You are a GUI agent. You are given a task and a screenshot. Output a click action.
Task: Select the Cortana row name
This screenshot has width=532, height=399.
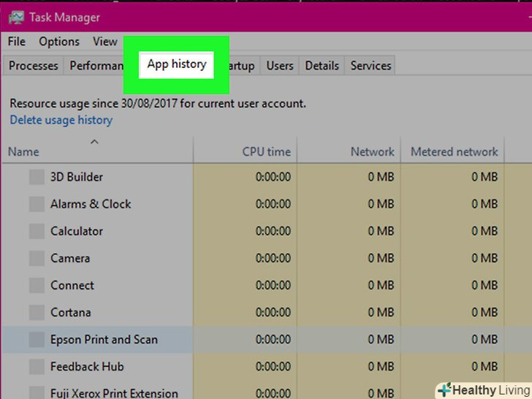[x=71, y=313]
